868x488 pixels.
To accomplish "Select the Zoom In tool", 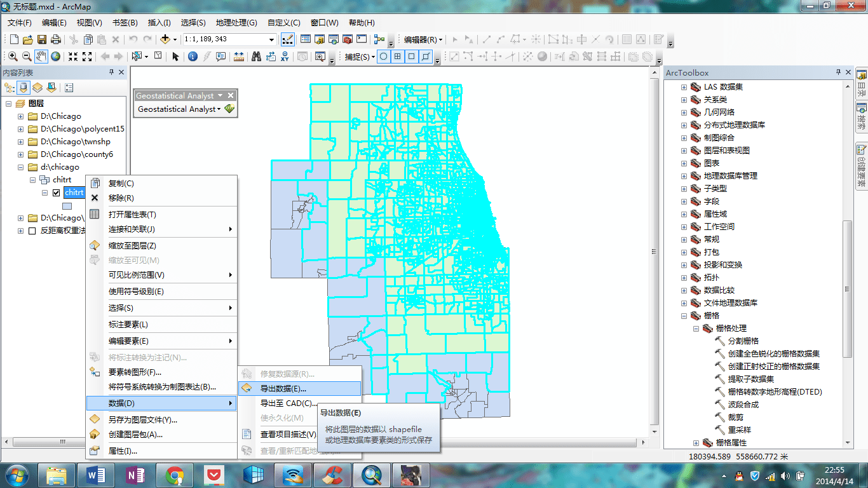I will click(x=13, y=56).
